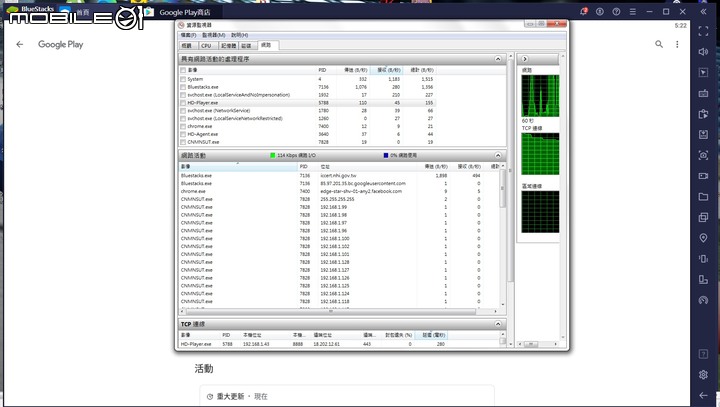720x407 pixels.
Task: Open keyboard game controls in sidebar
Action: click(703, 93)
